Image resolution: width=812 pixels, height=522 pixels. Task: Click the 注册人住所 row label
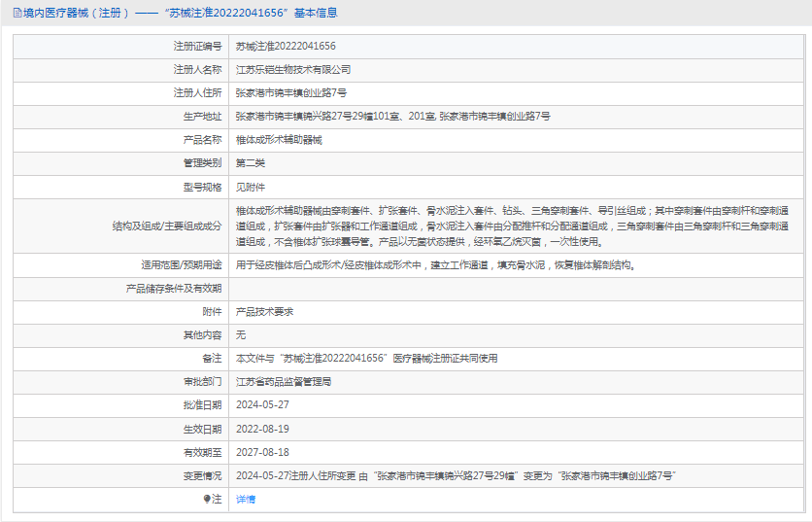pos(197,92)
